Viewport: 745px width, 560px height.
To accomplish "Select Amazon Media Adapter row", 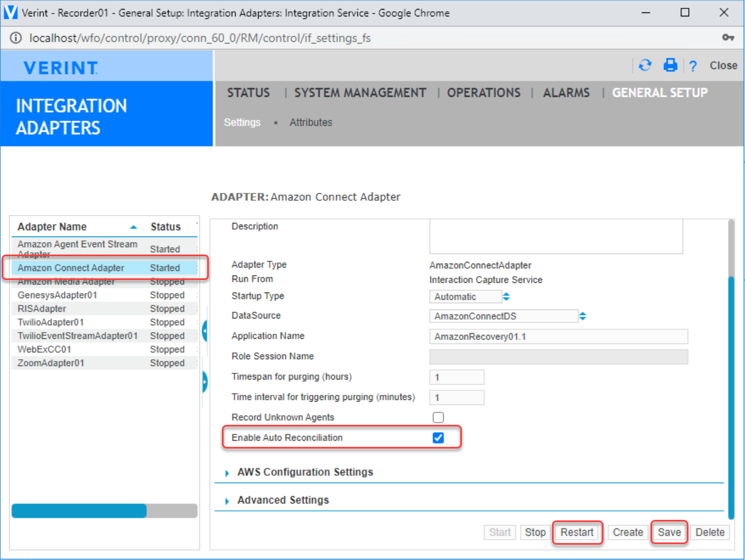I will tap(104, 281).
